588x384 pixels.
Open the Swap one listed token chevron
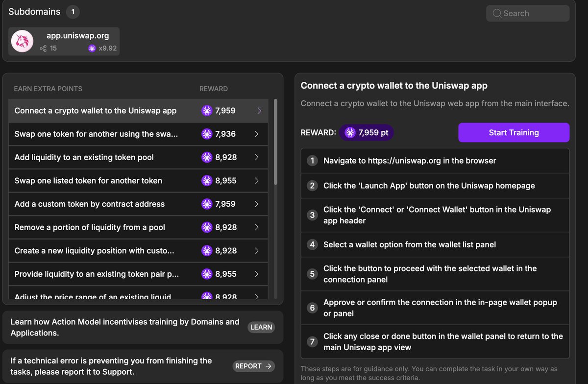257,181
